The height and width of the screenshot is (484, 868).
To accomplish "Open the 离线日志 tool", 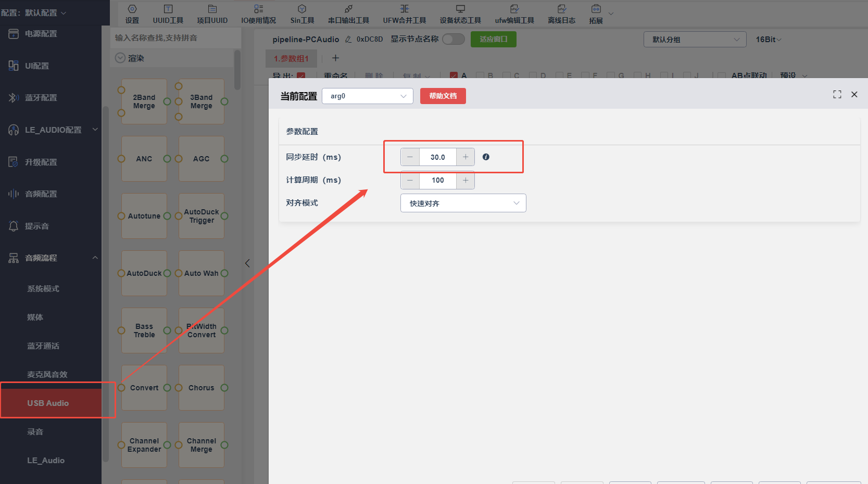I will (x=561, y=14).
